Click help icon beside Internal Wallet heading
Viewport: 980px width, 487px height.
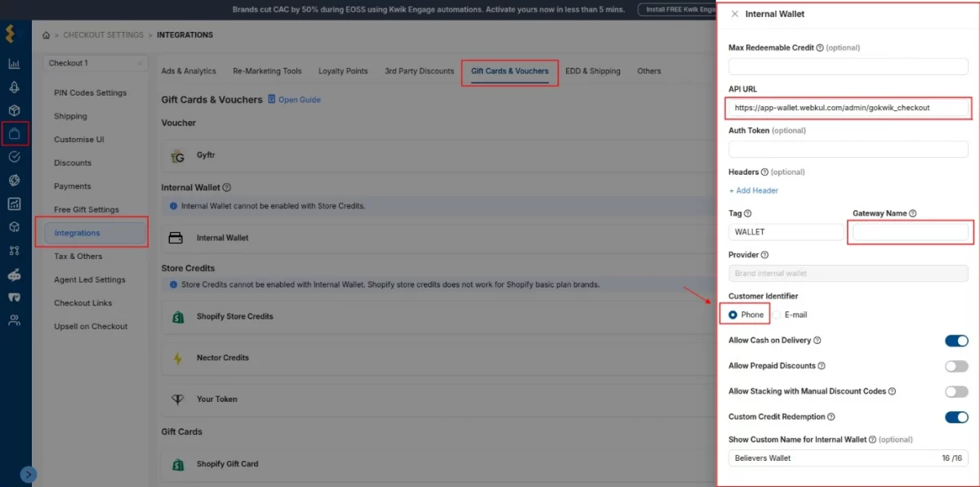coord(227,188)
